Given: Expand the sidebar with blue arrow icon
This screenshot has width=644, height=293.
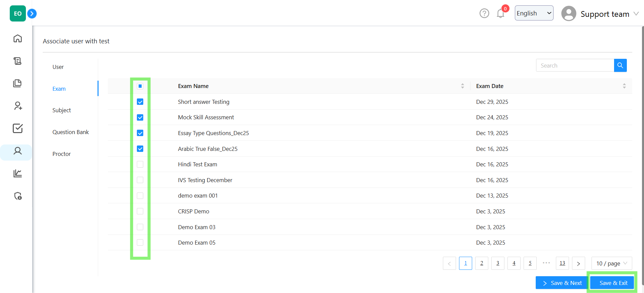Looking at the screenshot, I should [x=32, y=14].
